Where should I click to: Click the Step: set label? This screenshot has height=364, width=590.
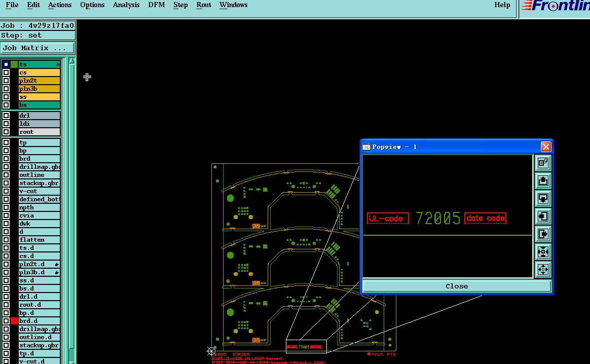(x=38, y=35)
